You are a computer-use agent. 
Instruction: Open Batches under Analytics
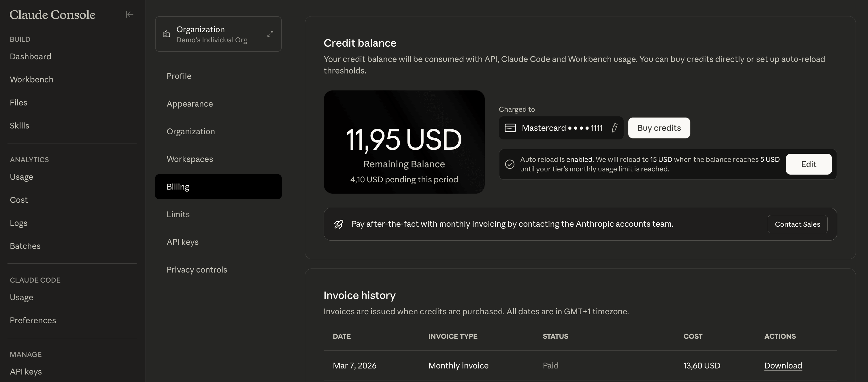[x=25, y=246]
